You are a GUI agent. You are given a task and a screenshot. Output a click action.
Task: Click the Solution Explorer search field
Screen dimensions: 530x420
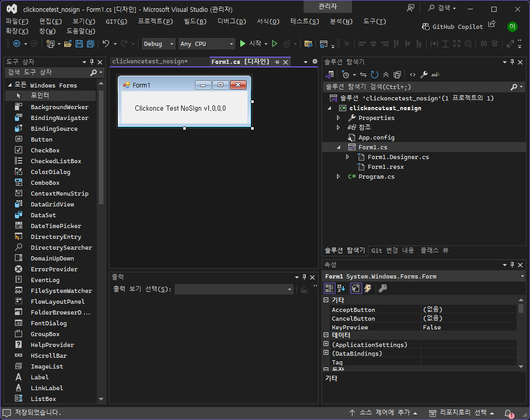(x=416, y=87)
